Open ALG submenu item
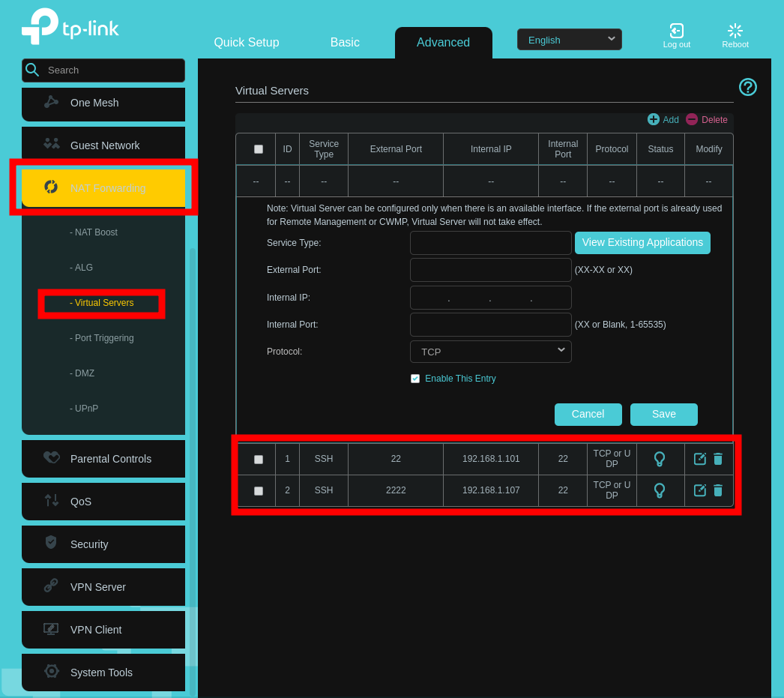 (81, 267)
